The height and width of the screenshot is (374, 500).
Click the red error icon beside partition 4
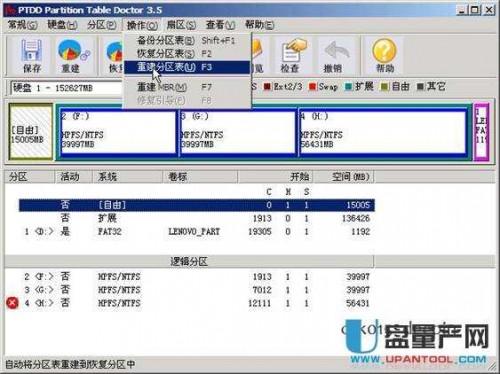[12, 303]
